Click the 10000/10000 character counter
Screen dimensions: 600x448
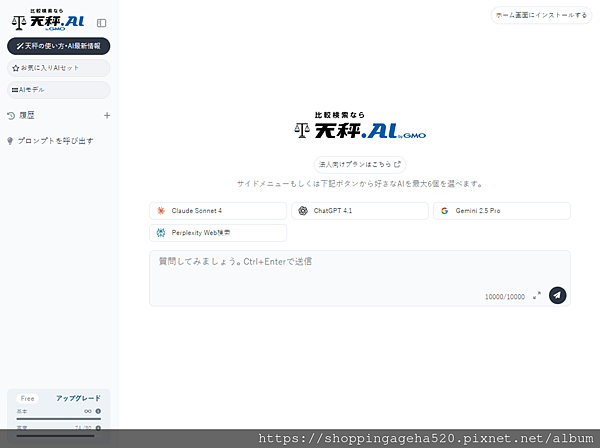(505, 297)
